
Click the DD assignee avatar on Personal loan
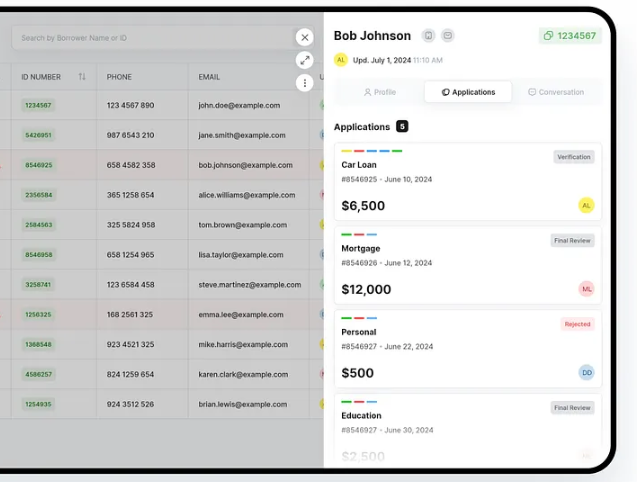(586, 372)
